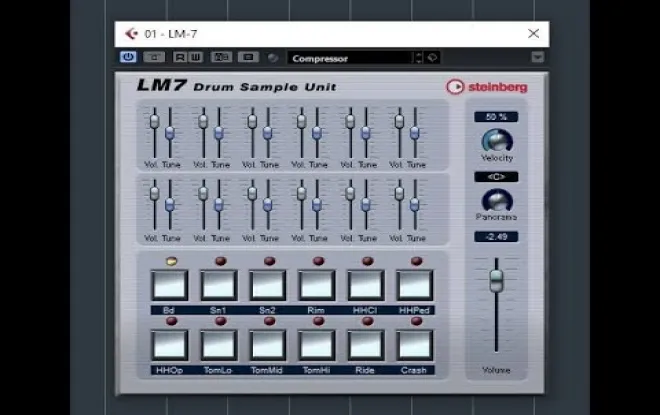
Task: Click the Panorama knob
Action: coord(497,200)
